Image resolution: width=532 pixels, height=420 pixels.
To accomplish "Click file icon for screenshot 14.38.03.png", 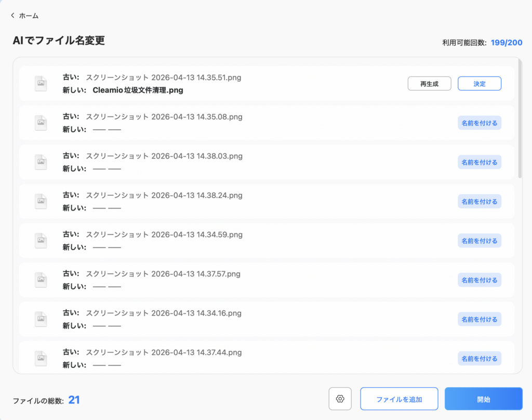I will pos(41,162).
